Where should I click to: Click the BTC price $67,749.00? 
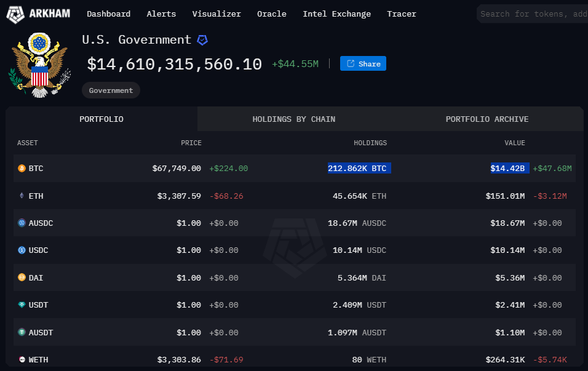pos(177,169)
